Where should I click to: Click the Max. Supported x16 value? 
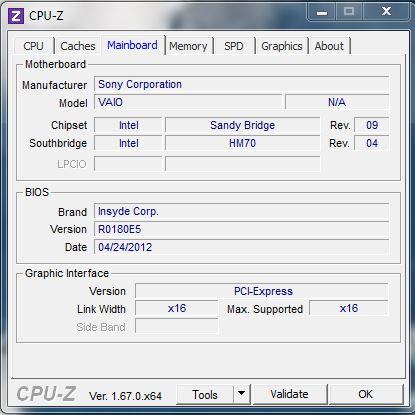point(349,308)
